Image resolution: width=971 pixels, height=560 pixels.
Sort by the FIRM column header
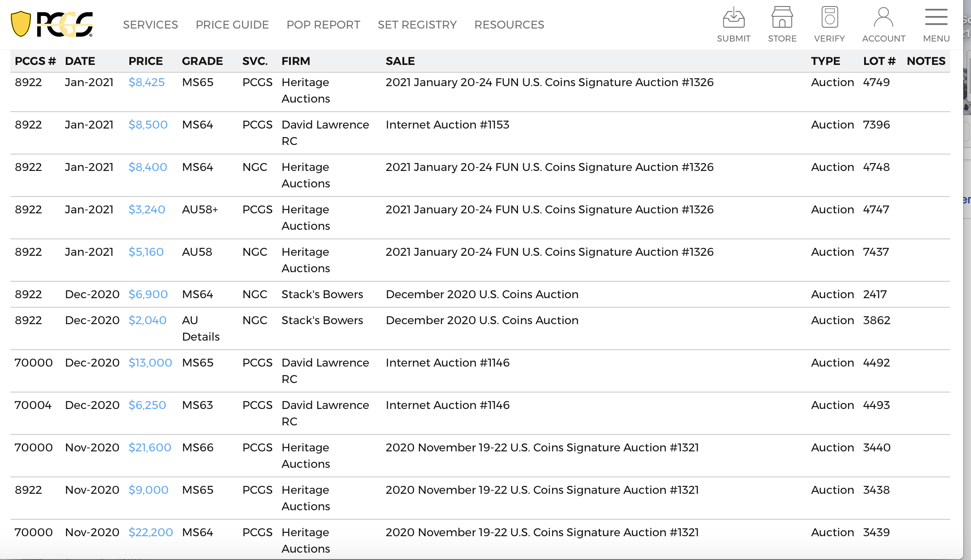point(296,61)
